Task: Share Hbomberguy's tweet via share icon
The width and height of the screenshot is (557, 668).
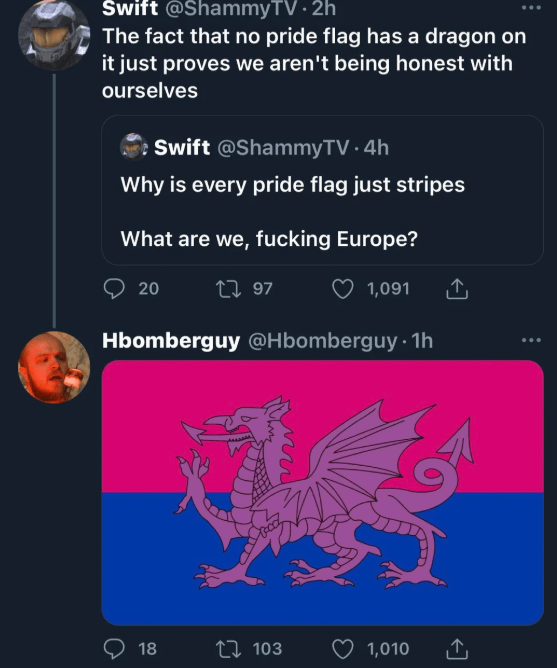Action: (x=457, y=649)
